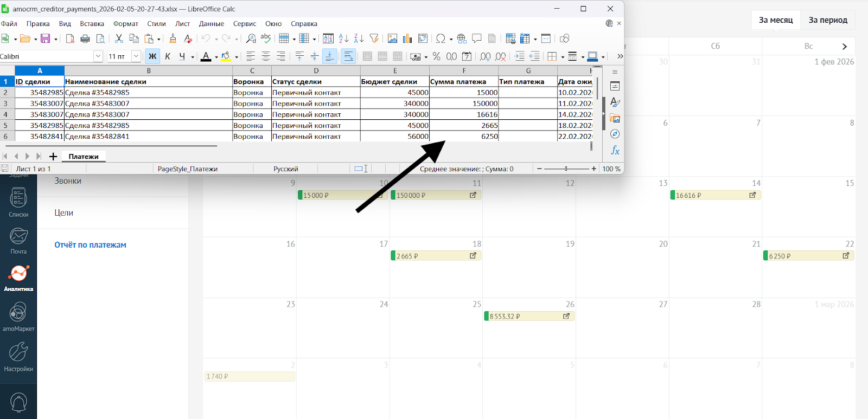The height and width of the screenshot is (419, 868).
Task: Toggle Italic formatting button
Action: 168,56
